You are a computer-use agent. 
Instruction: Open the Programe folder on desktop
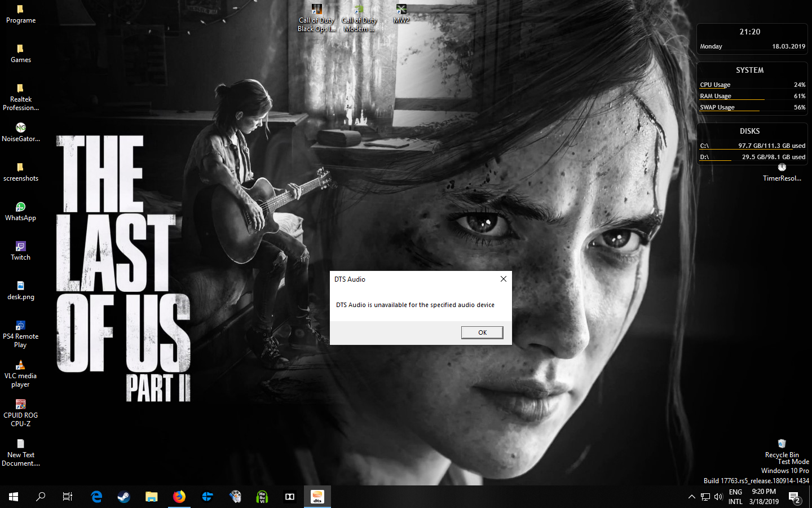tap(21, 14)
